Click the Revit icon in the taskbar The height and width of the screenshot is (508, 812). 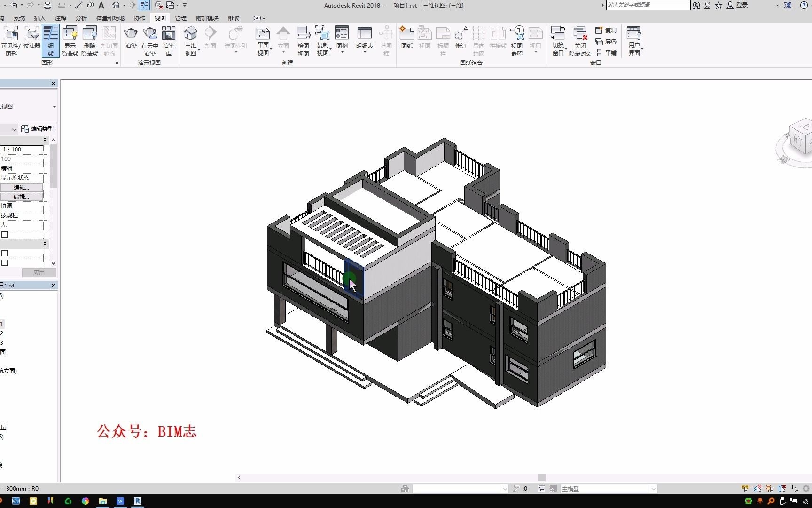click(138, 501)
